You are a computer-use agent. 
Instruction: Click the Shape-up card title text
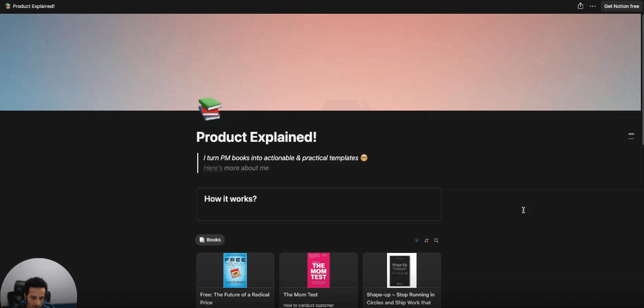click(401, 298)
